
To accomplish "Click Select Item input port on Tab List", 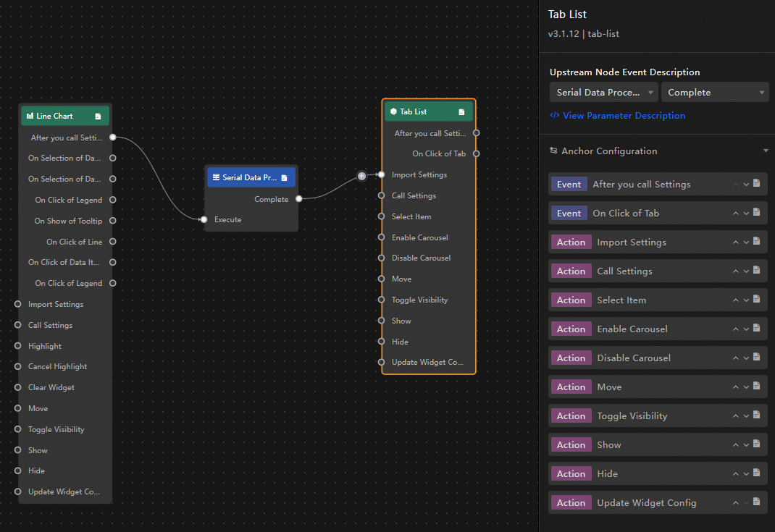I will [x=381, y=216].
